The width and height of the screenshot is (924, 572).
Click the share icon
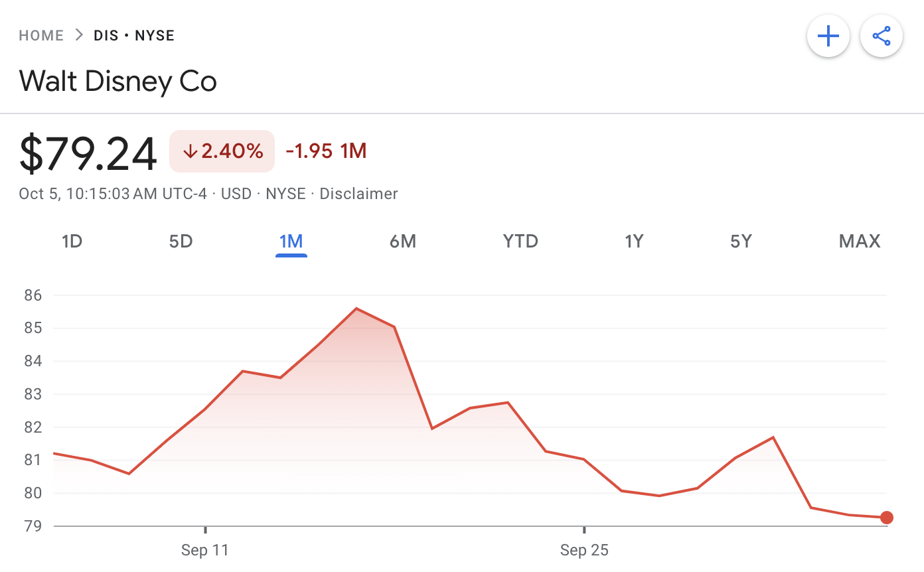pos(881,36)
